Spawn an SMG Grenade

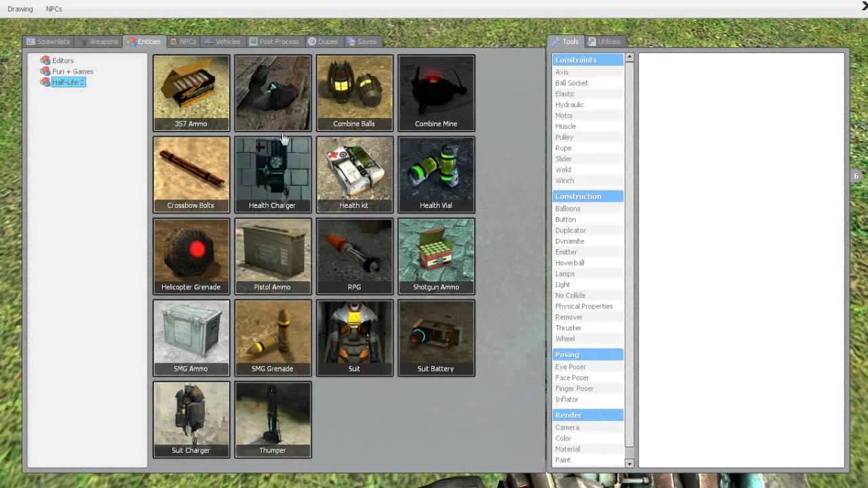click(x=273, y=338)
